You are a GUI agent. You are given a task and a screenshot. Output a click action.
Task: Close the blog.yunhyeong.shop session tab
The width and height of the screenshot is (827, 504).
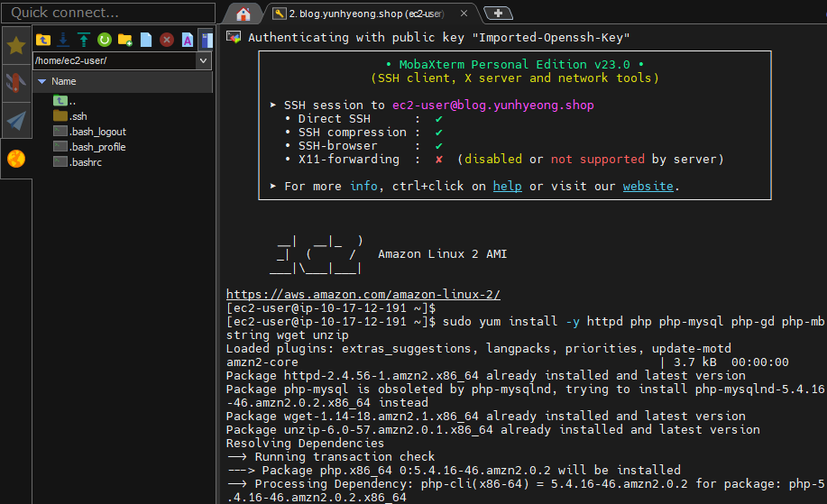click(x=464, y=14)
